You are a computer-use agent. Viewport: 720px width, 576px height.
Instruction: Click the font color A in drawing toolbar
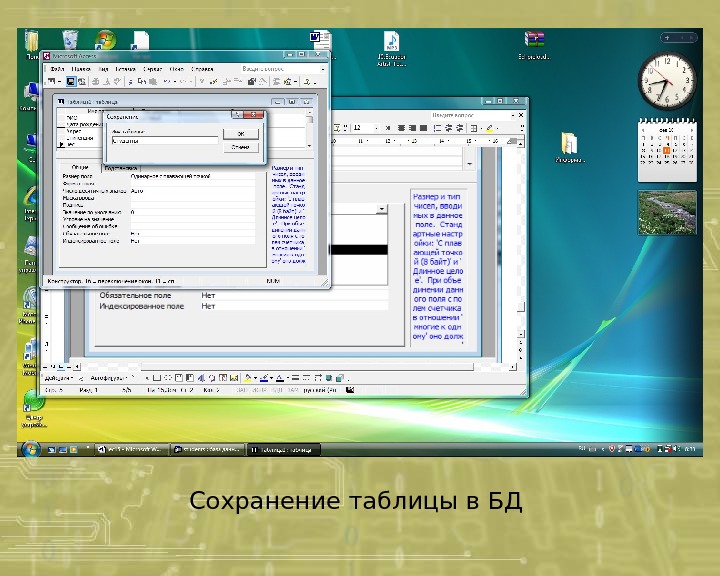coord(280,378)
